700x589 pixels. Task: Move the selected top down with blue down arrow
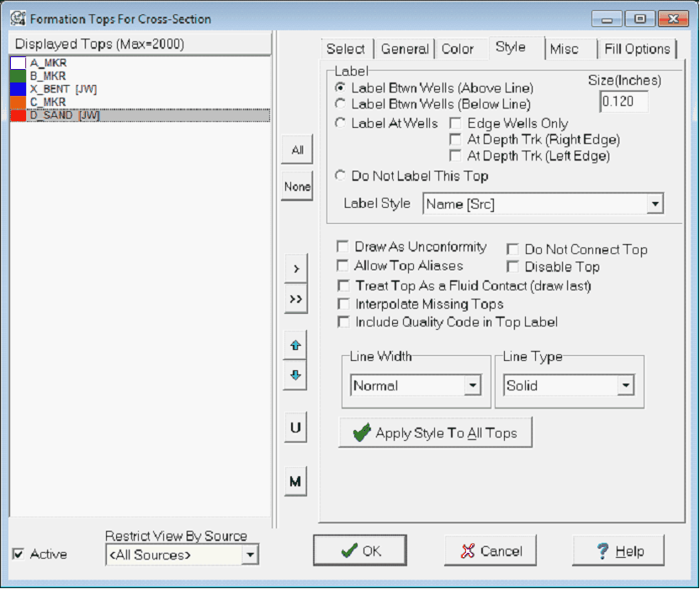pyautogui.click(x=296, y=375)
